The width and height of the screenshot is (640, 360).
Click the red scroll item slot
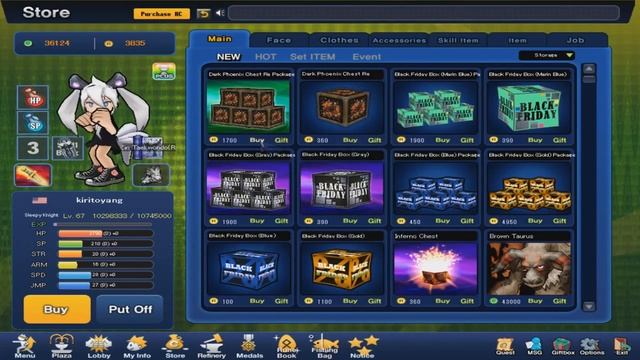tap(33, 175)
